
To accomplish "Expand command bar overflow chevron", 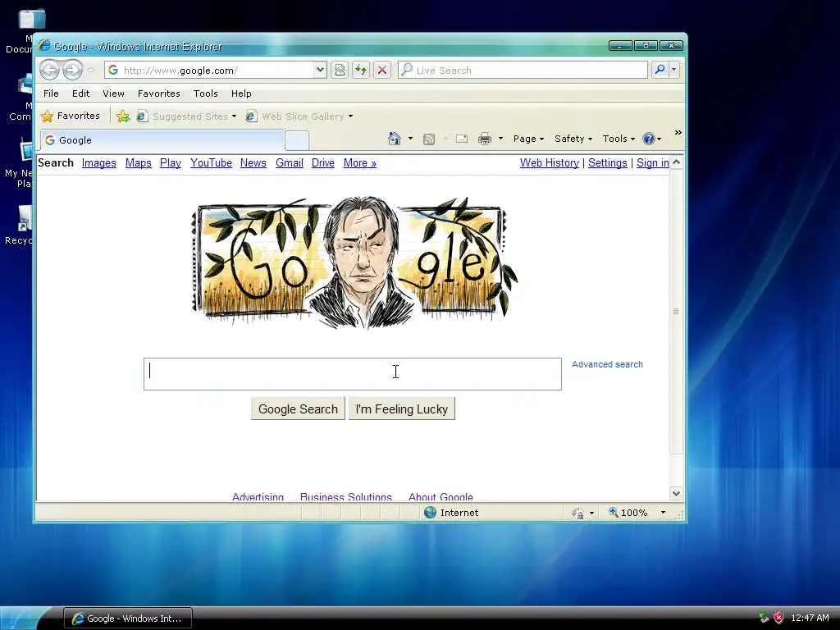I will tap(678, 132).
